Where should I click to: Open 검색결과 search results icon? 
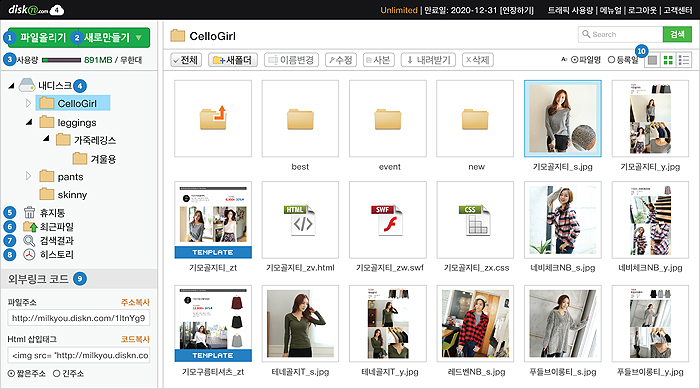click(29, 241)
